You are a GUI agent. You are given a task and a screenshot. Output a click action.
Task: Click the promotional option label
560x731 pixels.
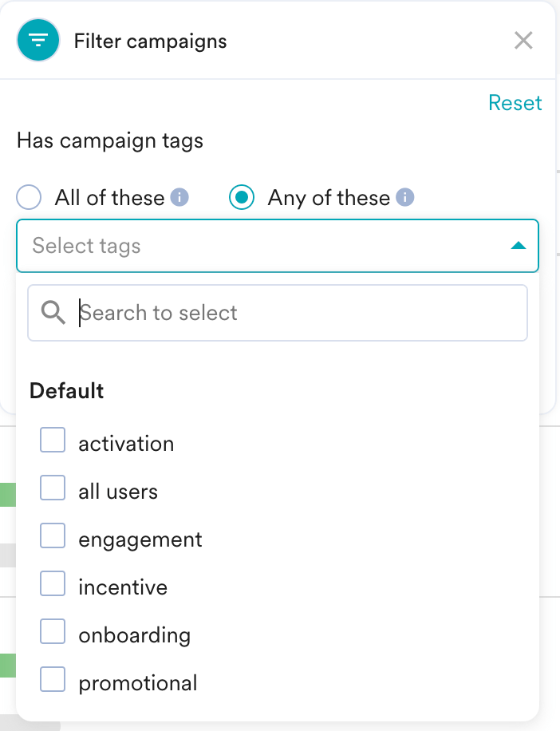tap(137, 683)
